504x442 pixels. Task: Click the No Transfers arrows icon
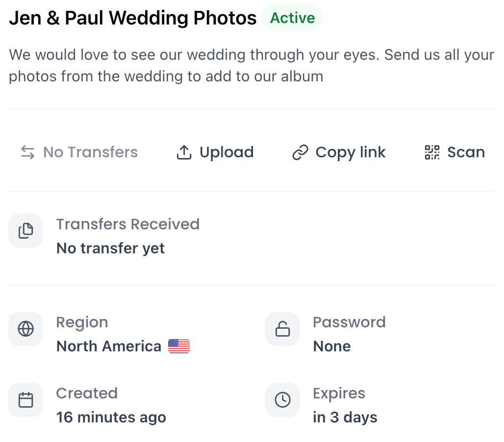click(26, 152)
